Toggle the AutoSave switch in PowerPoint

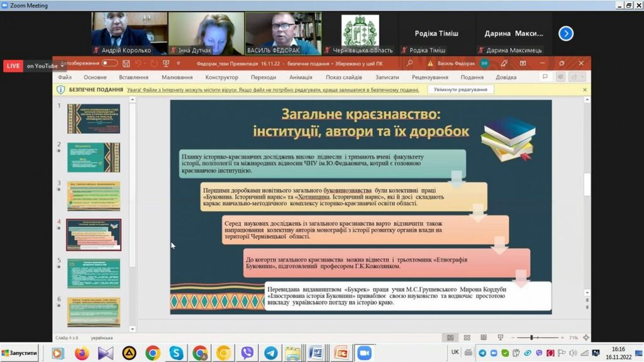[109, 63]
